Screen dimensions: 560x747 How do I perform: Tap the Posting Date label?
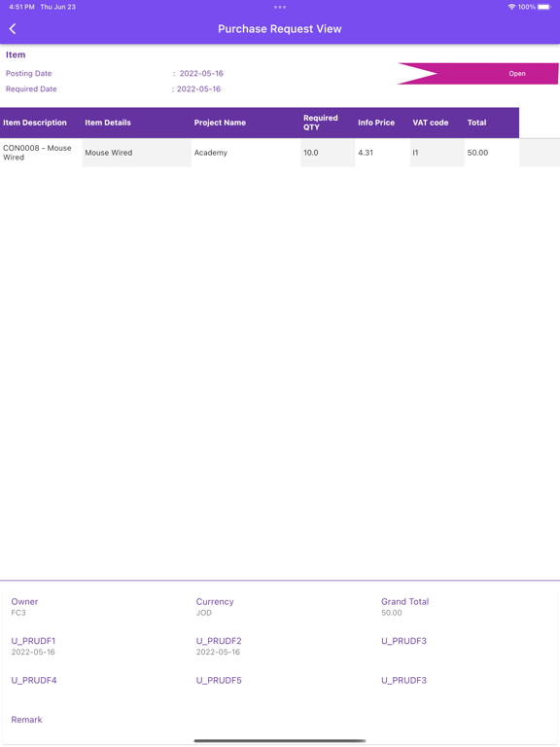click(x=28, y=73)
